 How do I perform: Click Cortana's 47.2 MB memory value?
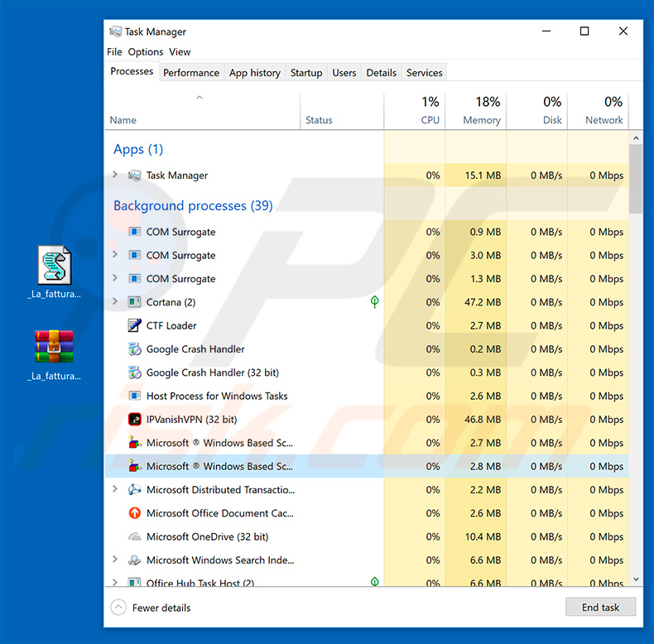point(483,302)
